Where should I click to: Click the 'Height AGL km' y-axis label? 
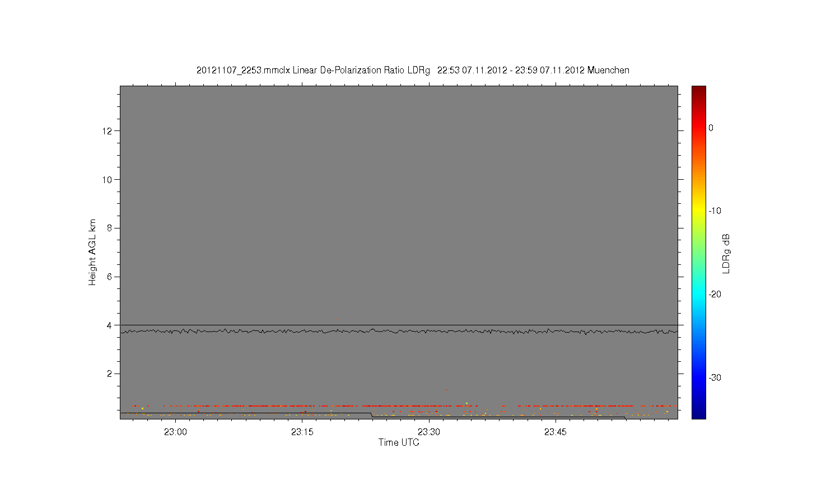click(92, 252)
